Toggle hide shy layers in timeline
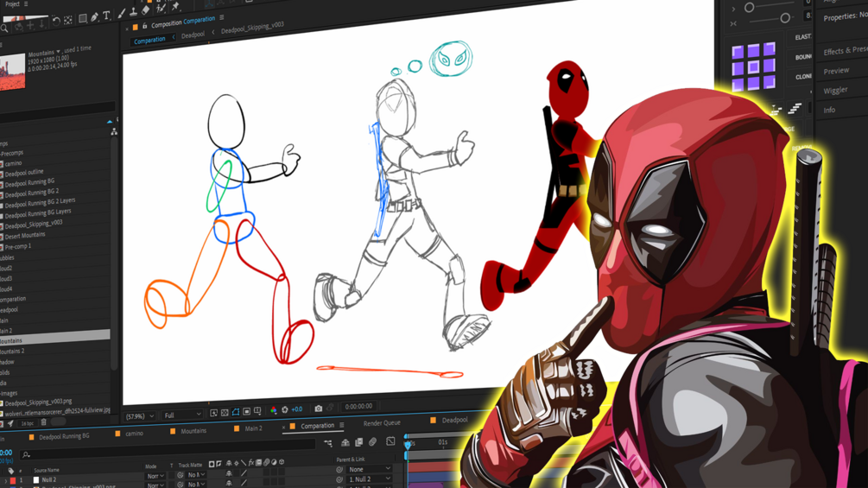Viewport: 868px width, 488px height. [x=345, y=442]
